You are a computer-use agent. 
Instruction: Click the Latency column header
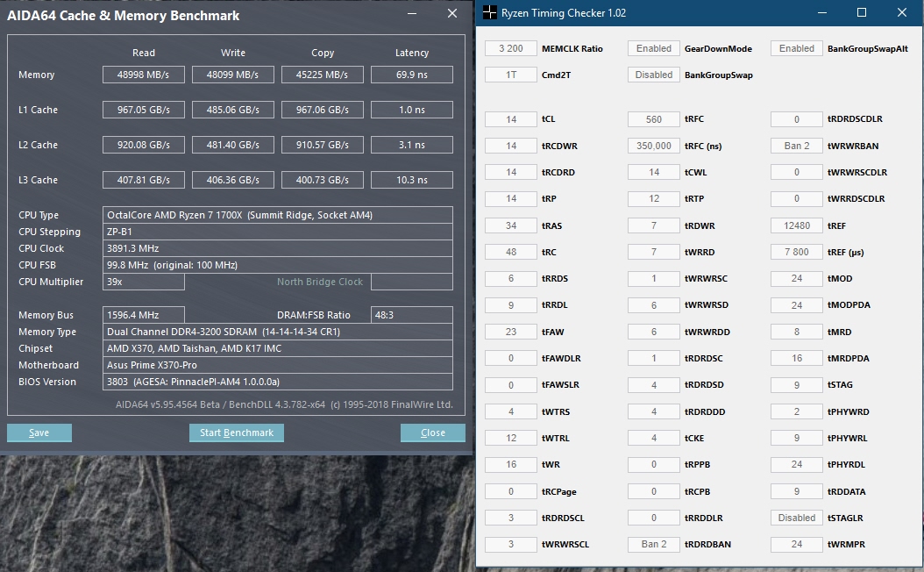[x=412, y=53]
